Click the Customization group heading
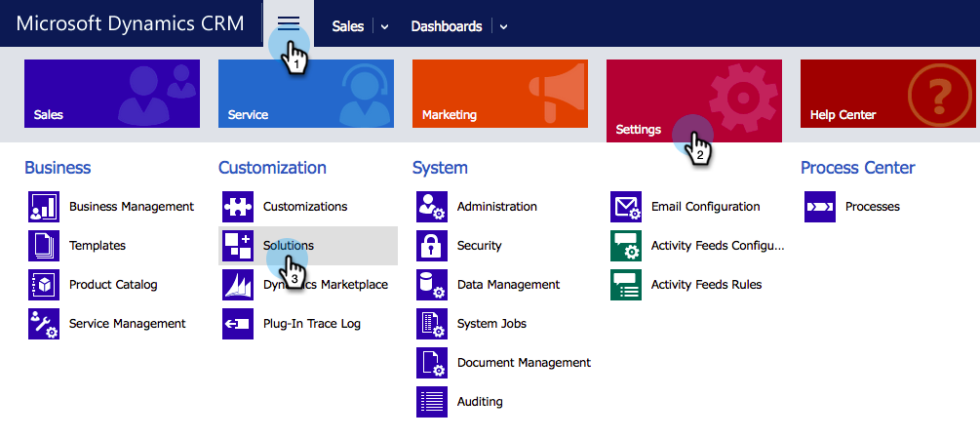 click(x=272, y=168)
